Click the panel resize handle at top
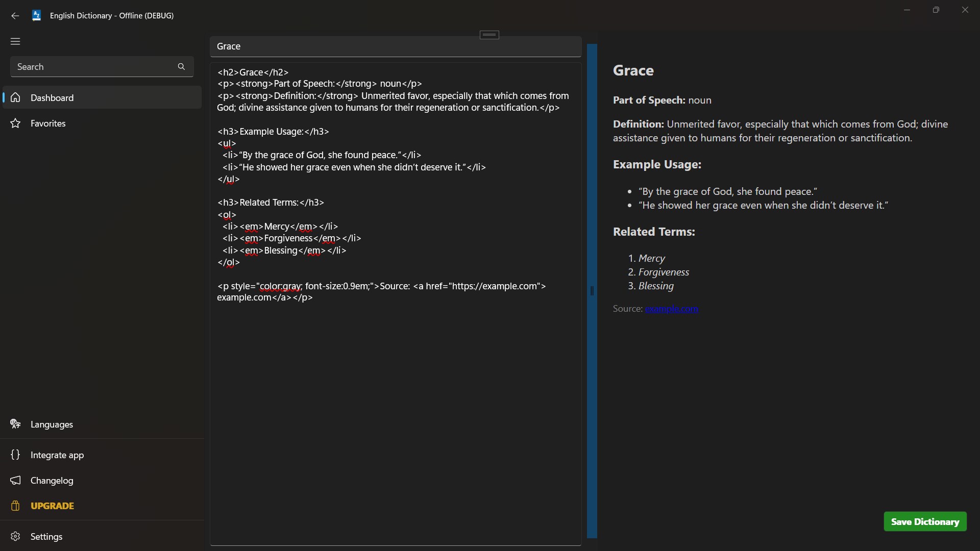Screen dimensions: 980x551 pos(489,35)
